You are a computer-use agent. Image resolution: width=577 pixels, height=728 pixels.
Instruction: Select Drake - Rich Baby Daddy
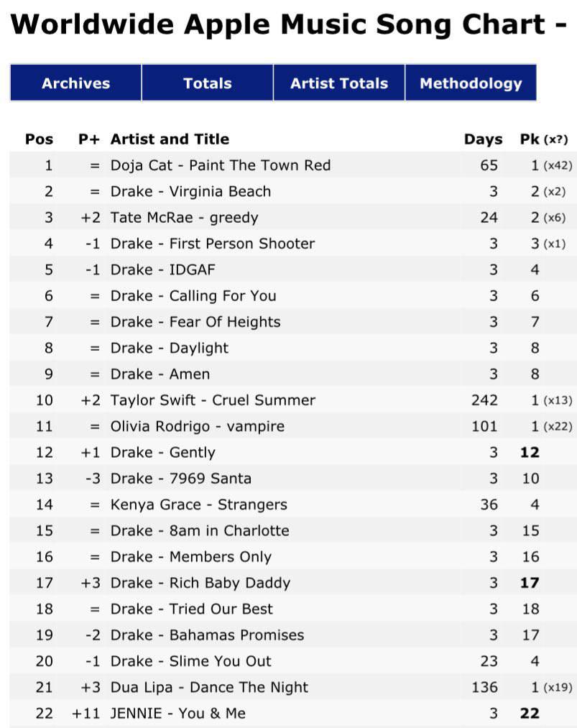click(x=200, y=583)
